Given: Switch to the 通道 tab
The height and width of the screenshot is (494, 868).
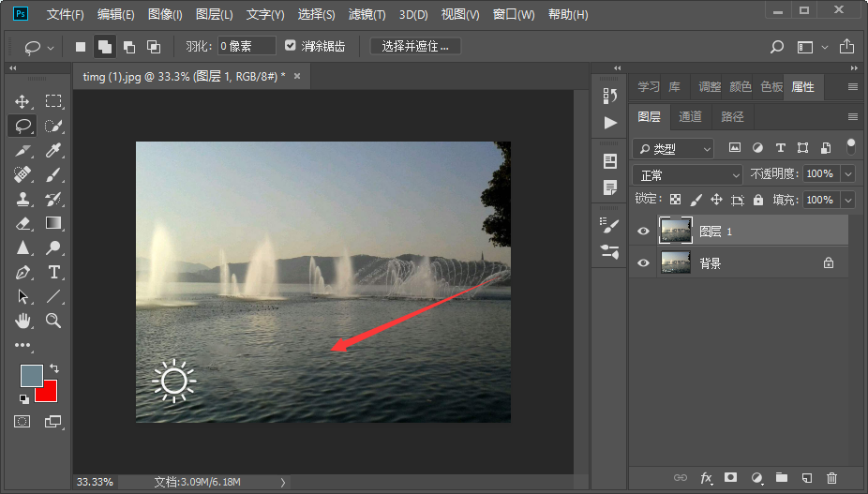Looking at the screenshot, I should click(x=691, y=117).
